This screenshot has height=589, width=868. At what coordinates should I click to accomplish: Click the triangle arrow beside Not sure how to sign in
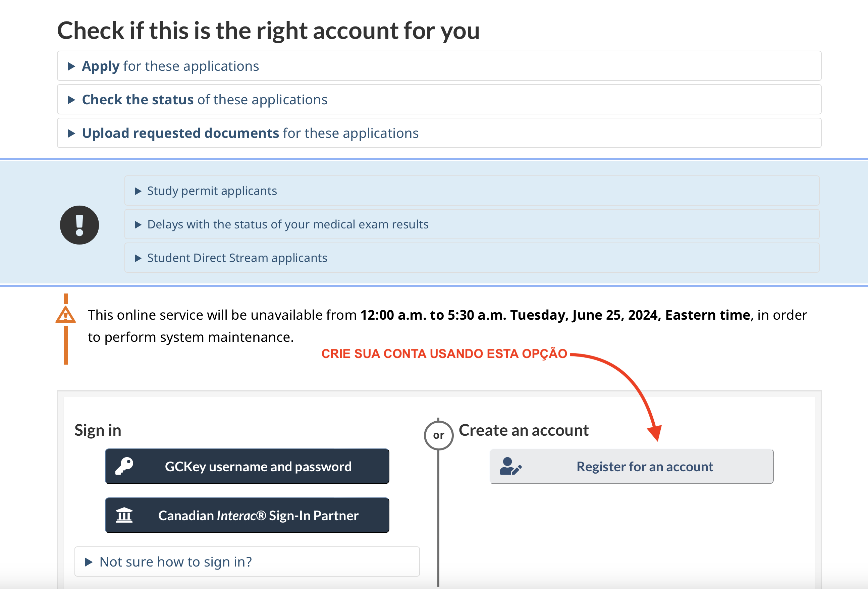point(89,562)
